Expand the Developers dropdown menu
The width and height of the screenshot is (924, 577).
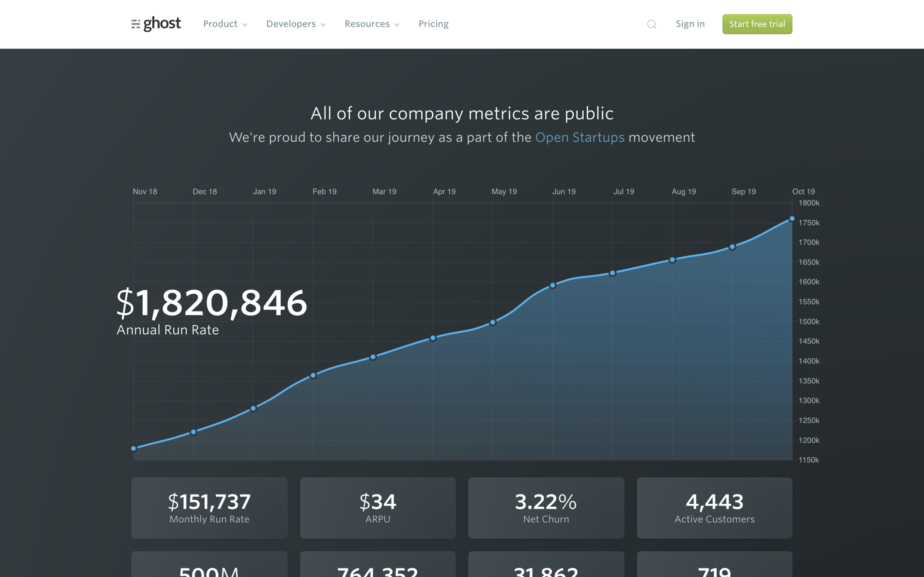click(296, 24)
